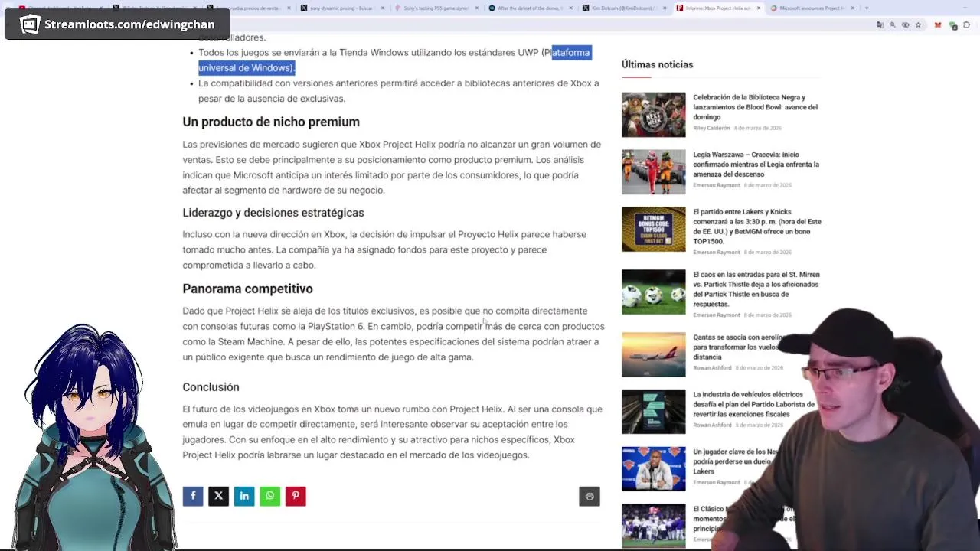Open the green badge extension icon
Image resolution: width=980 pixels, height=551 pixels.
[x=952, y=25]
